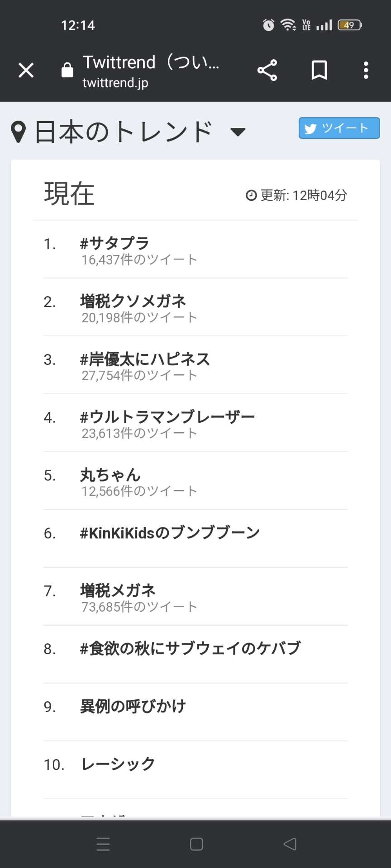Open trend #サタプラ
Image resolution: width=391 pixels, height=868 pixels.
coord(114,244)
